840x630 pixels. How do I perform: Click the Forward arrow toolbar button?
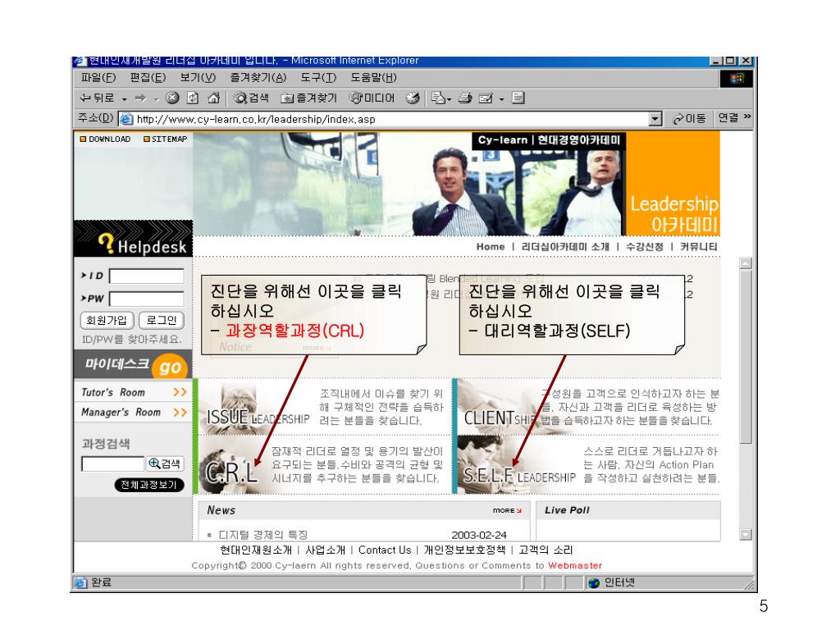point(141,98)
